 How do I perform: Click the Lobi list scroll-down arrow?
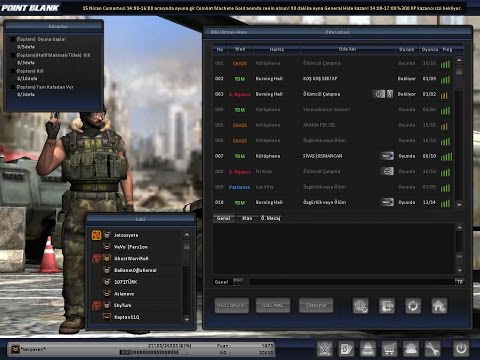(187, 319)
